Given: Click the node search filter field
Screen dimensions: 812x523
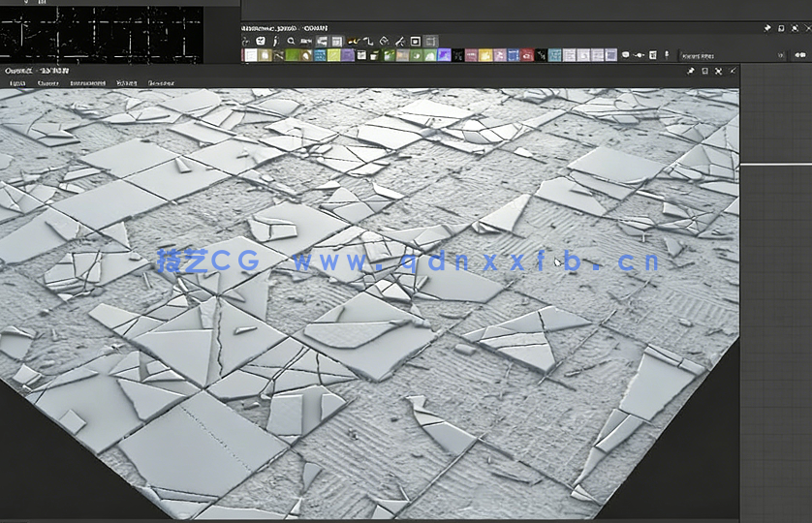Looking at the screenshot, I should 729,55.
